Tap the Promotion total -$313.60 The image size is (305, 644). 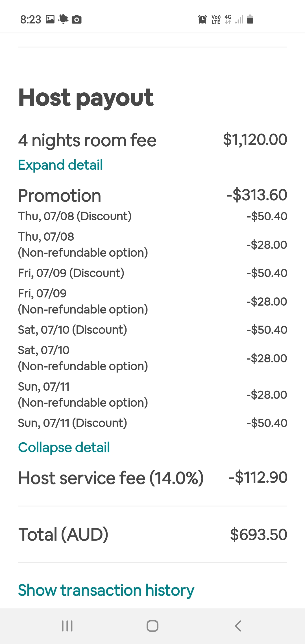[257, 195]
